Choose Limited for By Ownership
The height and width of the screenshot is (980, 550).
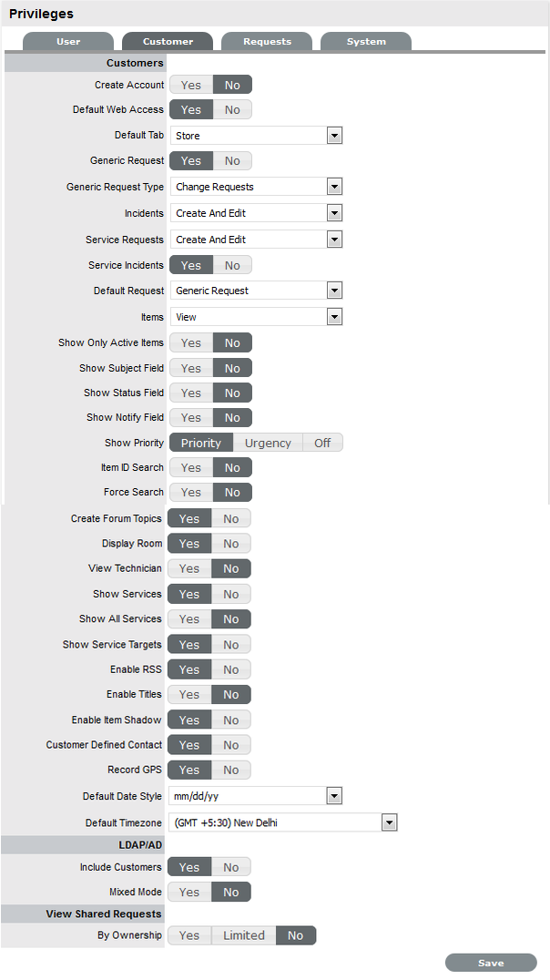click(244, 935)
